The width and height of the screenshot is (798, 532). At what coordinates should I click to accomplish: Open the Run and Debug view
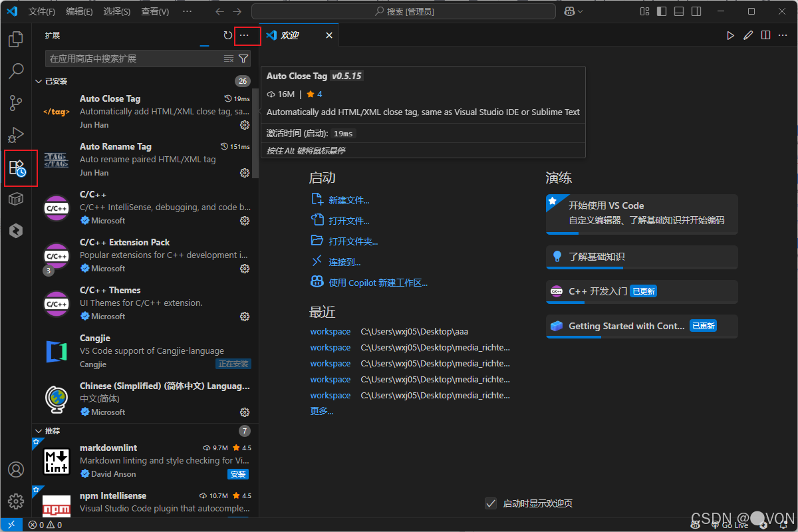[x=15, y=135]
